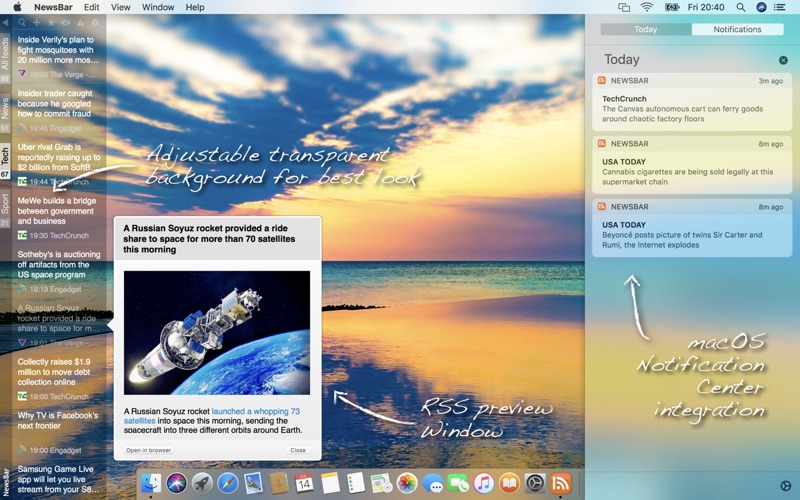This screenshot has width=800, height=500.
Task: Collapse the NewsBar sidebar with arrow
Action: pos(5,22)
